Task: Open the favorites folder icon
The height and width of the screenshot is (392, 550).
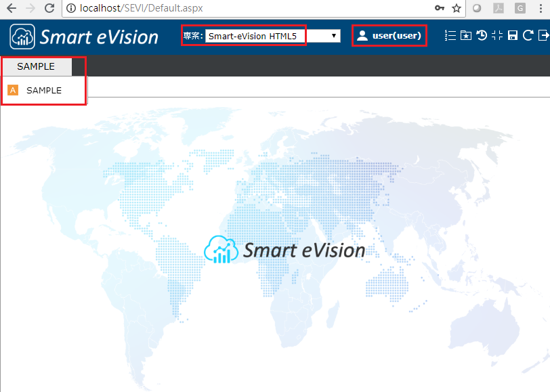Action: [x=465, y=35]
